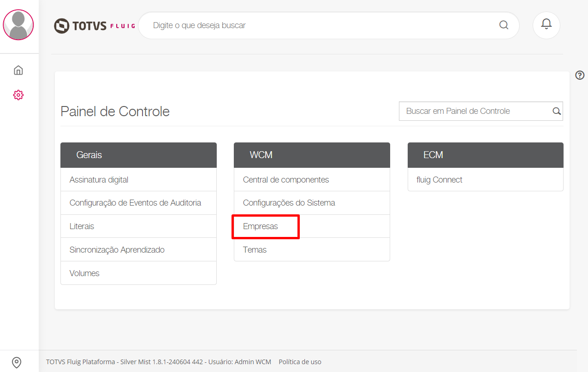Open Empresas under WCM

(312, 226)
